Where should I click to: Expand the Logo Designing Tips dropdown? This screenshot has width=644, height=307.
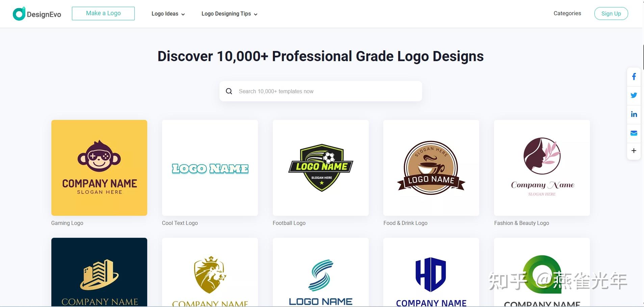(229, 14)
